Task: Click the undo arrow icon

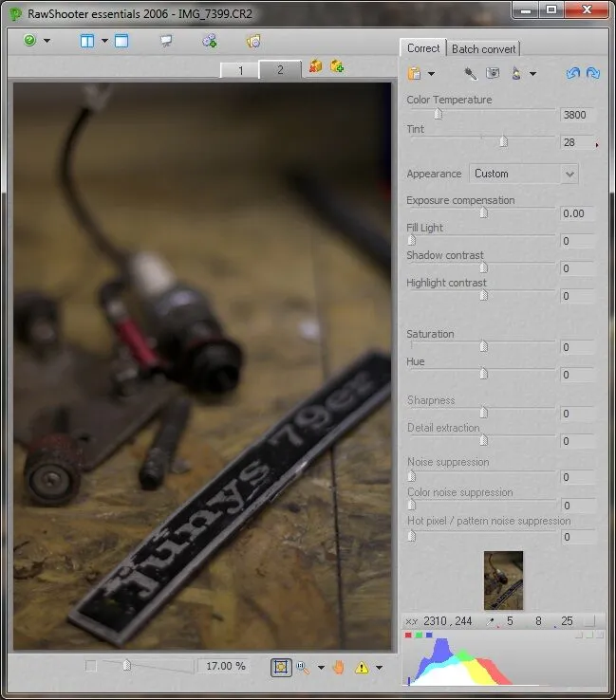Action: tap(572, 73)
